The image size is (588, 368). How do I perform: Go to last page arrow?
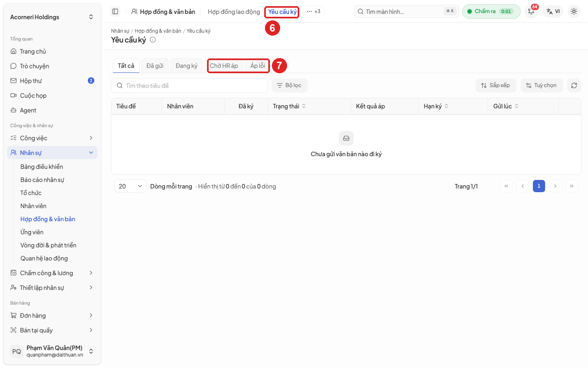pyautogui.click(x=572, y=186)
